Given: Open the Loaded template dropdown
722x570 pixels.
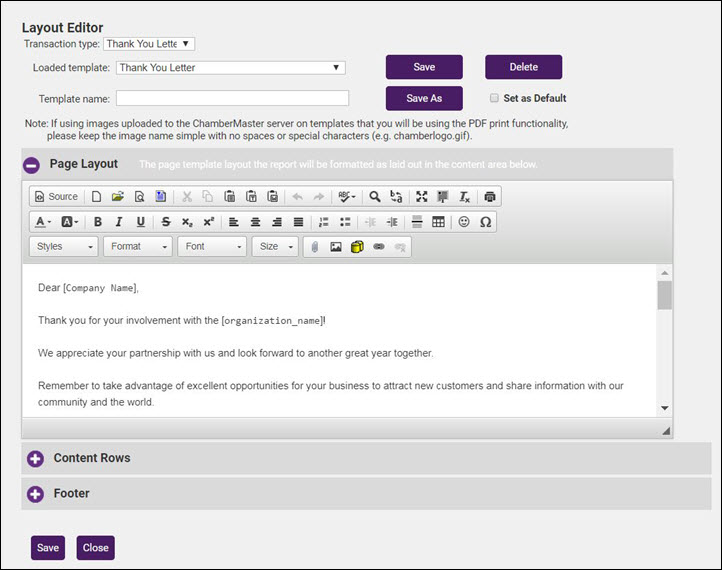Looking at the screenshot, I should (x=230, y=68).
